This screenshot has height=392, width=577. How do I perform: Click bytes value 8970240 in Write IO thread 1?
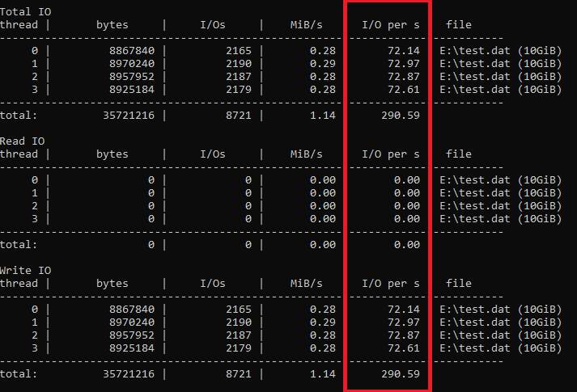[132, 322]
